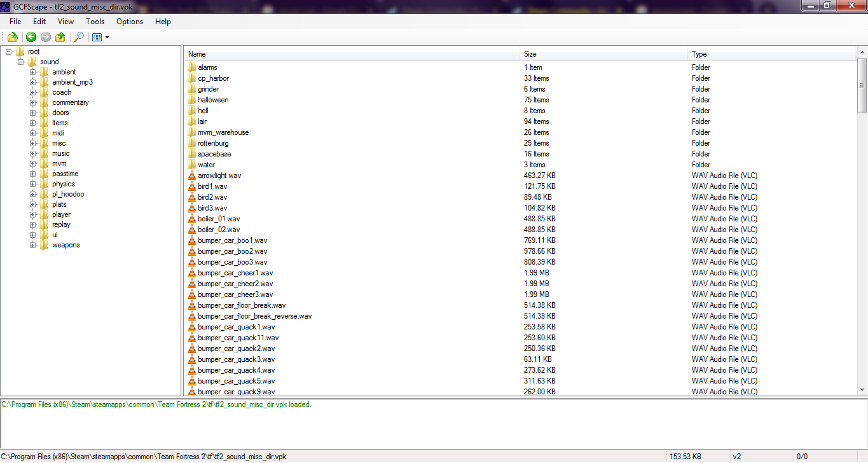Screen dimensions: 868x463
Task: Open the File menu
Action: tap(15, 22)
